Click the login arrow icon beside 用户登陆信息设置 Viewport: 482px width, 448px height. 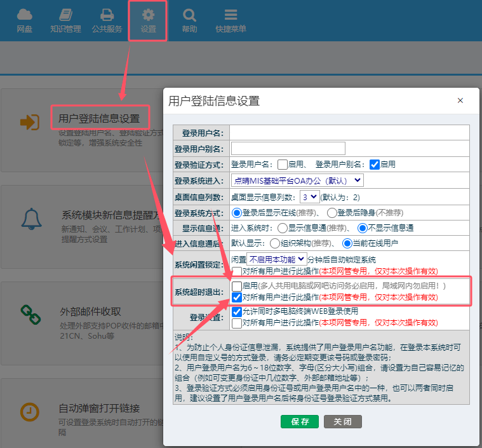(x=29, y=123)
